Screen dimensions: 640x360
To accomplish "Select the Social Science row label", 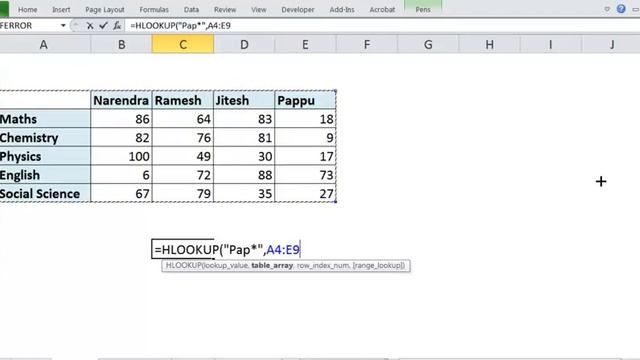I will [45, 193].
